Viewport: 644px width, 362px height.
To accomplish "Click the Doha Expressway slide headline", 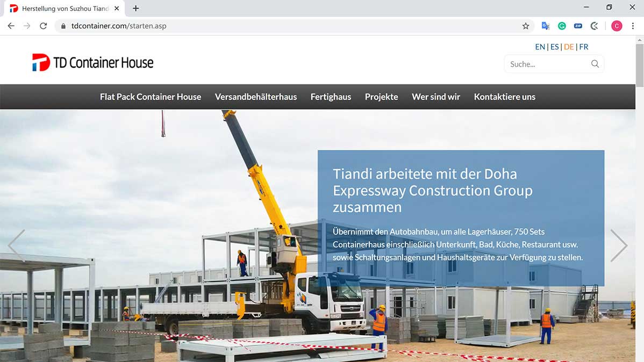I will click(433, 191).
